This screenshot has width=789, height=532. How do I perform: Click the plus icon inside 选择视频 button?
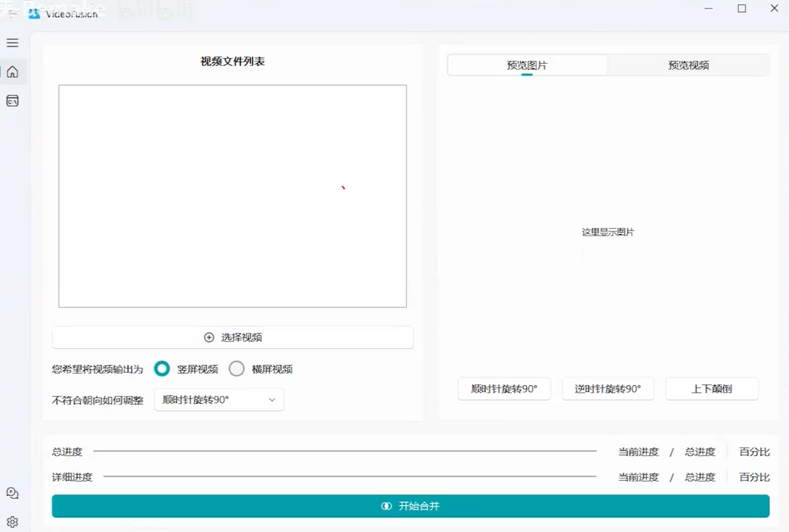click(x=209, y=337)
